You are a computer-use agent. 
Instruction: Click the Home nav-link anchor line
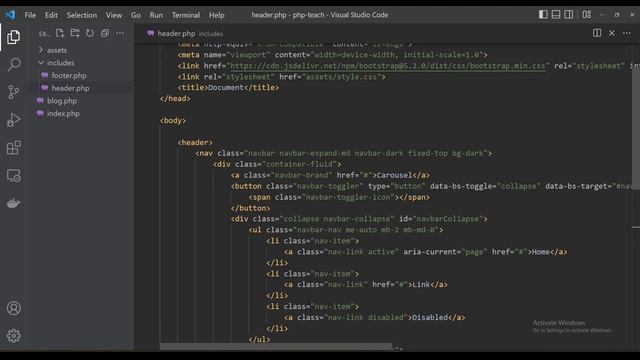coord(426,252)
